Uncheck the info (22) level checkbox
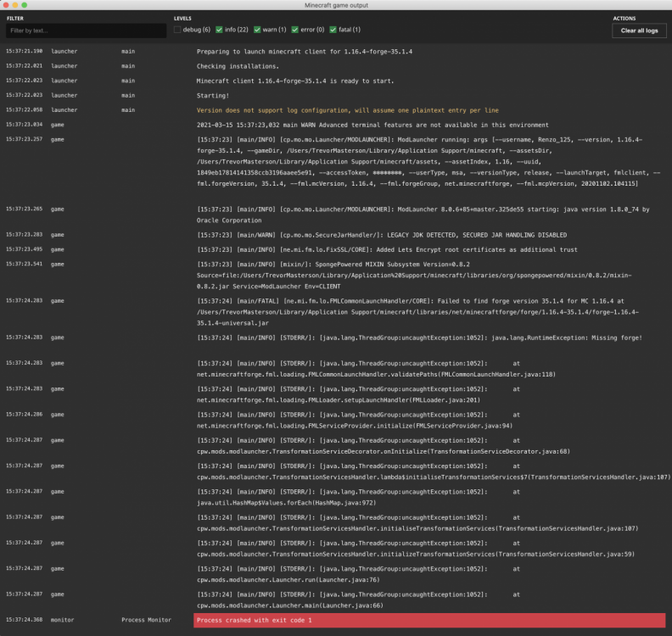672x636 pixels. coord(219,30)
